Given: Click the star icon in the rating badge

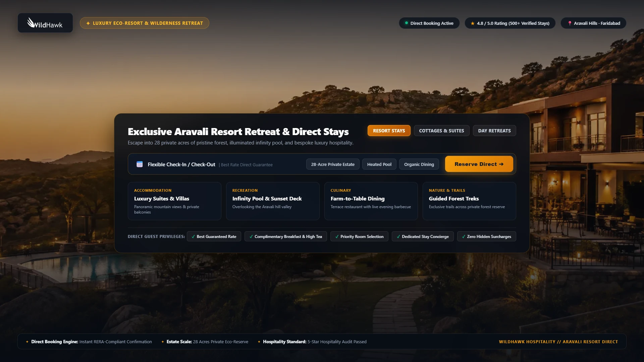Looking at the screenshot, I should click(x=473, y=23).
